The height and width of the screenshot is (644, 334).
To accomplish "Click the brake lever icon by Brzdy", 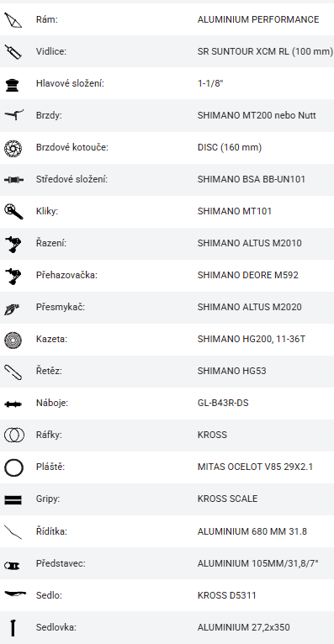I will coord(14,115).
